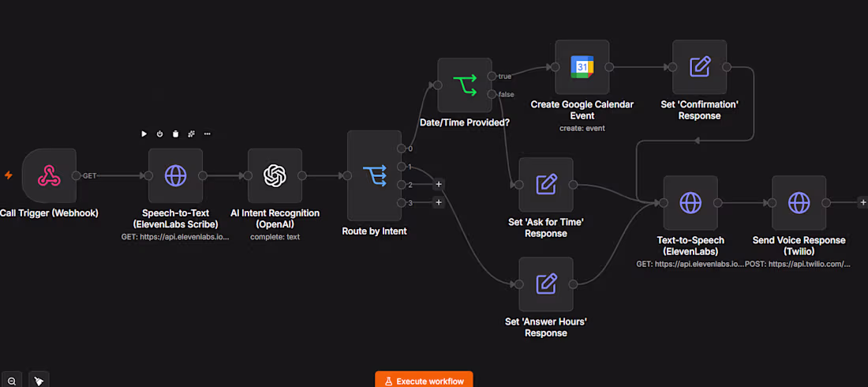Open the Set 'Answer Hours' Response node
This screenshot has width=868, height=387.
(546, 284)
